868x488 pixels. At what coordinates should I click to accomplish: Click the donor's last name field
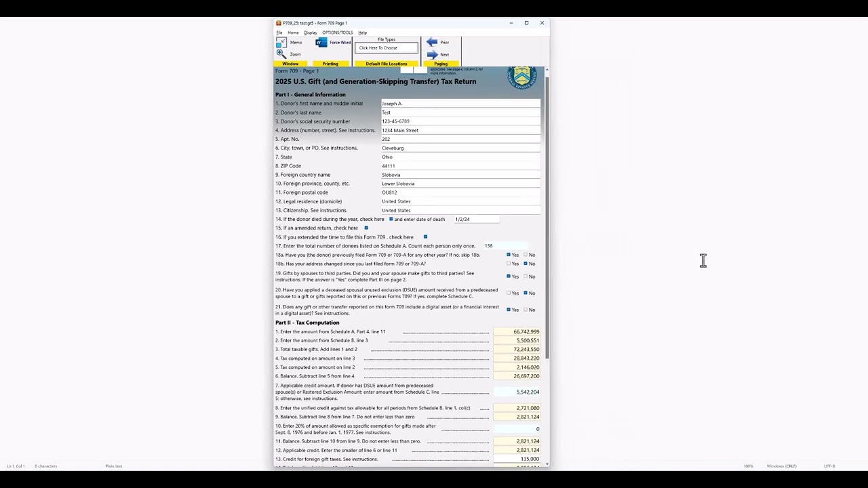click(460, 113)
